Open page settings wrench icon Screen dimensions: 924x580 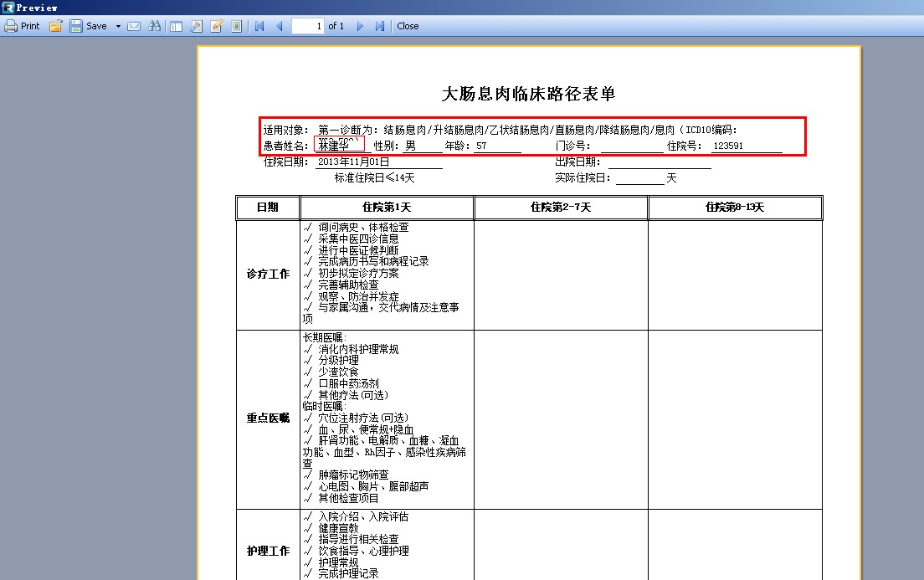point(196,26)
